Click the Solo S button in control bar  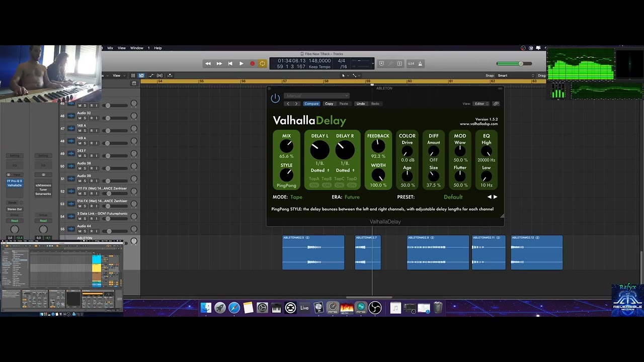click(x=399, y=64)
